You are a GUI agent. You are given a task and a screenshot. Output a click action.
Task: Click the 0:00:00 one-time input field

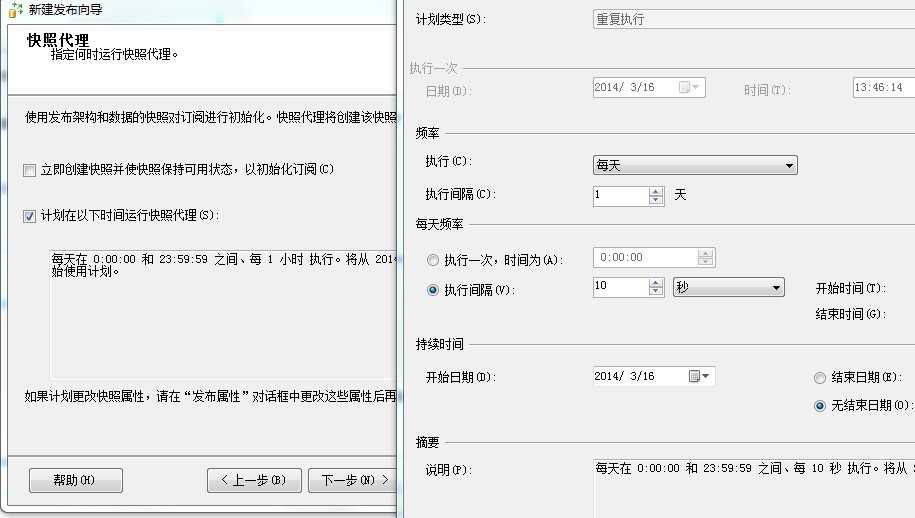click(x=645, y=257)
